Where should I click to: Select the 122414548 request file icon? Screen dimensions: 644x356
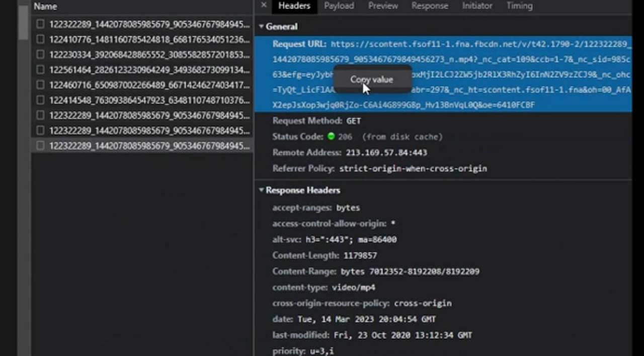point(40,100)
